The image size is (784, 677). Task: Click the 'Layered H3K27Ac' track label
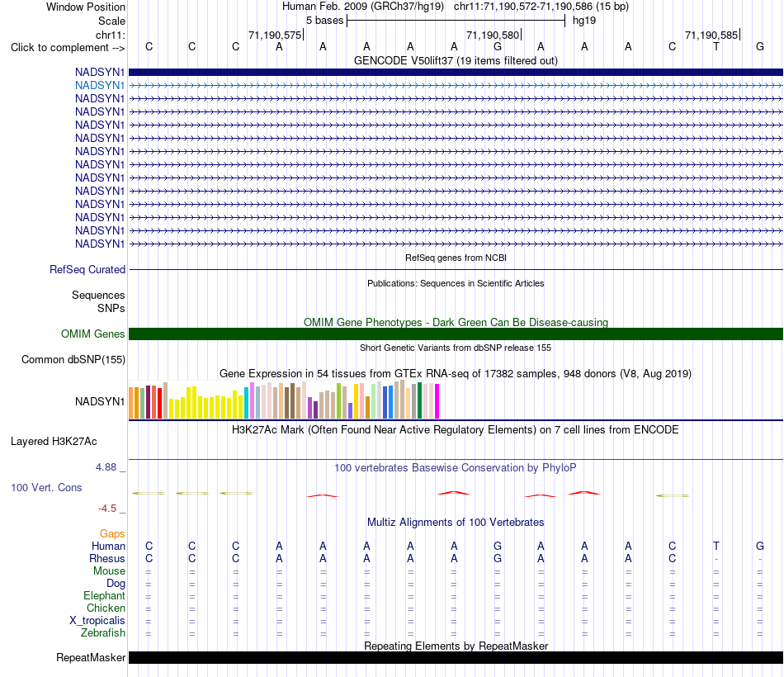(54, 442)
